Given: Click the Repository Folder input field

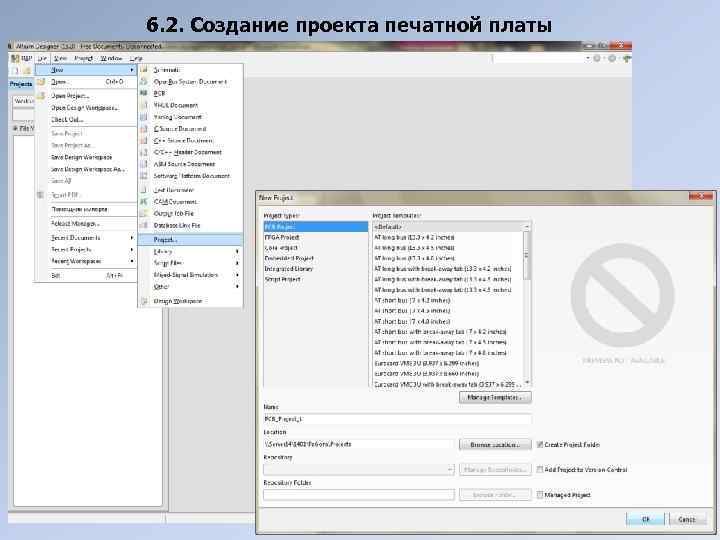Looking at the screenshot, I should (359, 495).
